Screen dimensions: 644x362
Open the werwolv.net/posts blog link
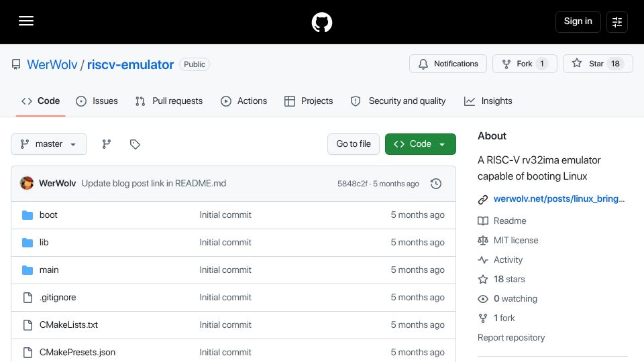(x=559, y=199)
